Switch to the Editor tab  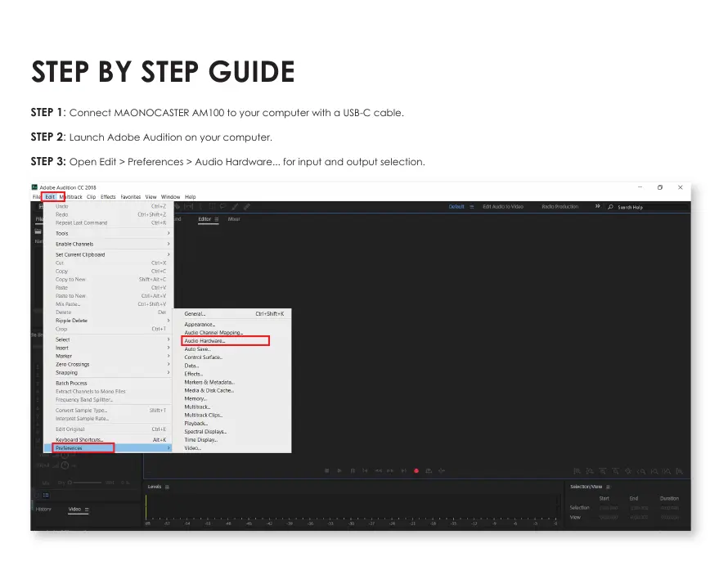pos(204,219)
